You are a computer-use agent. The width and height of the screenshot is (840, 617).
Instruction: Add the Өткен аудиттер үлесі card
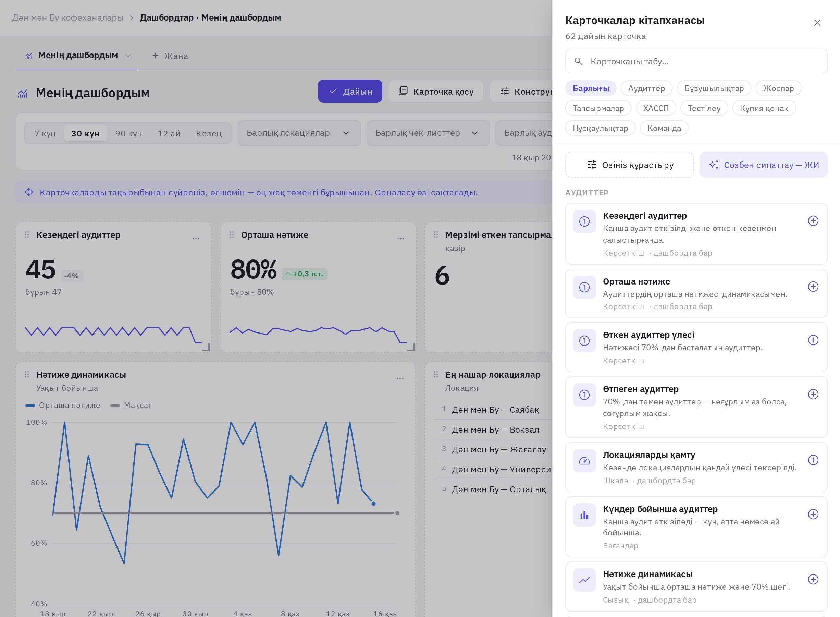pos(813,340)
